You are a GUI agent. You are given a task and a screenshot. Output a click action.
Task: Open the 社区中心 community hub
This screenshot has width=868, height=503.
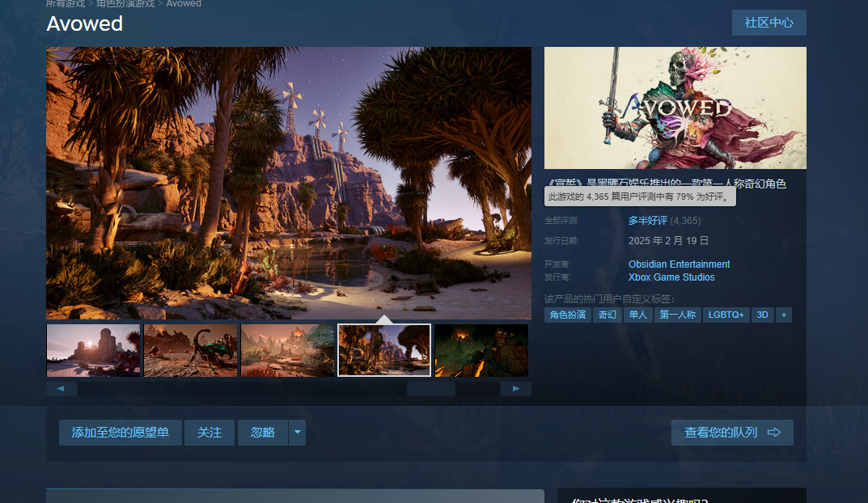[768, 23]
